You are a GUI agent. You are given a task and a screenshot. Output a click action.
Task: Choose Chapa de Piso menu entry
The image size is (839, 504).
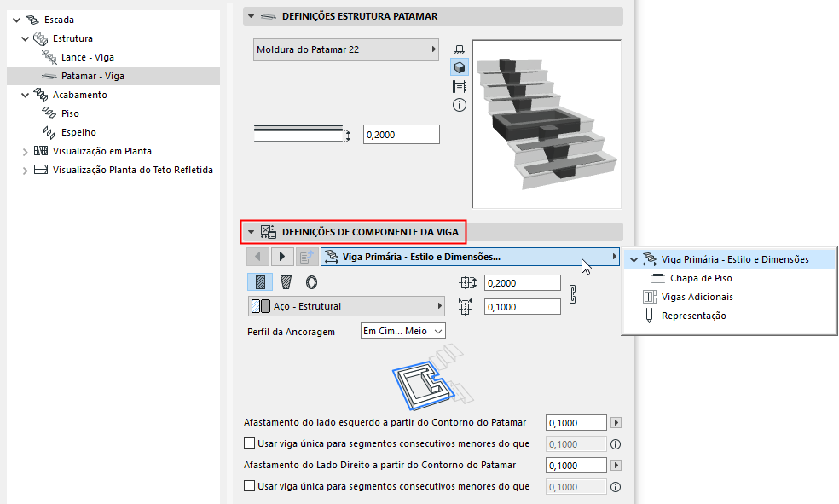click(701, 278)
